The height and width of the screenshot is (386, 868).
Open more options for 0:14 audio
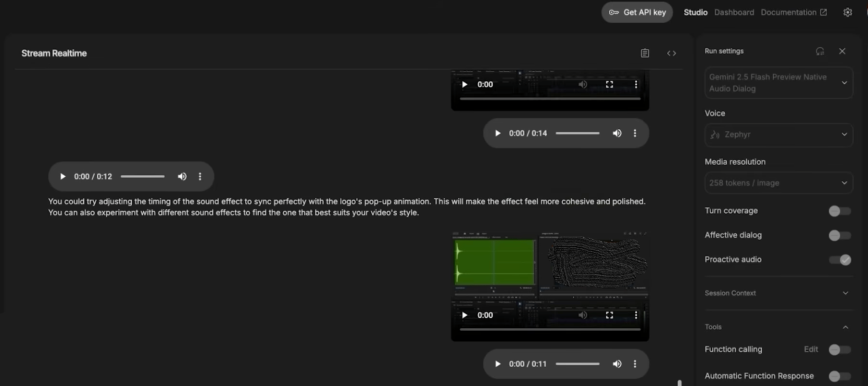tap(635, 133)
